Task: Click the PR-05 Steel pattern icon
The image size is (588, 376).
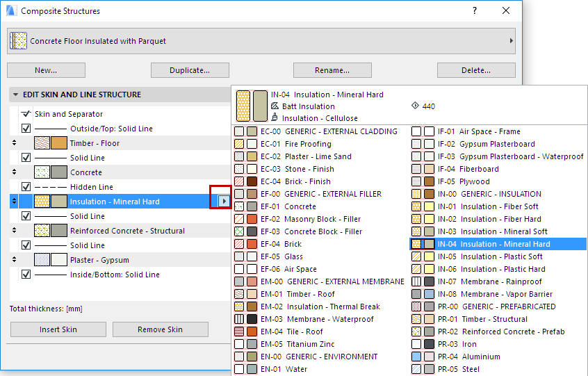Action: [x=416, y=369]
